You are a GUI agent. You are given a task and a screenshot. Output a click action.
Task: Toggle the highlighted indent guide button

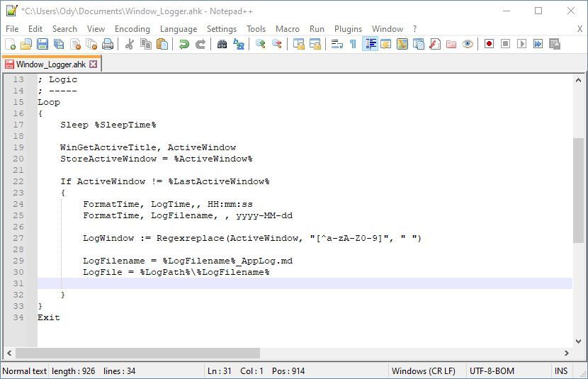(370, 44)
